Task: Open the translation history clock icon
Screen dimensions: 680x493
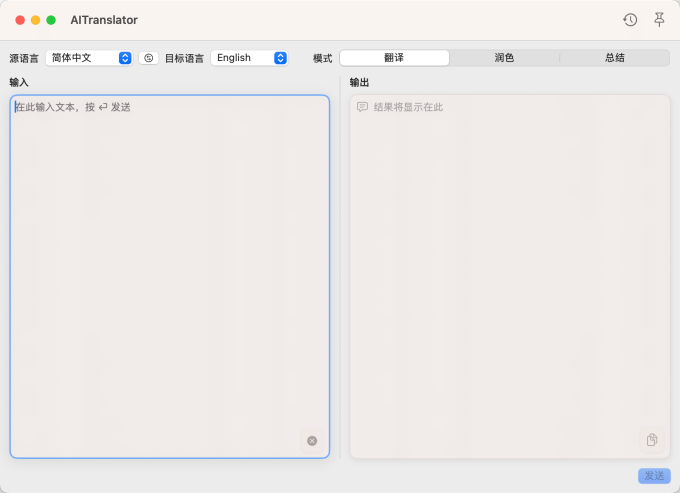Action: tap(630, 20)
